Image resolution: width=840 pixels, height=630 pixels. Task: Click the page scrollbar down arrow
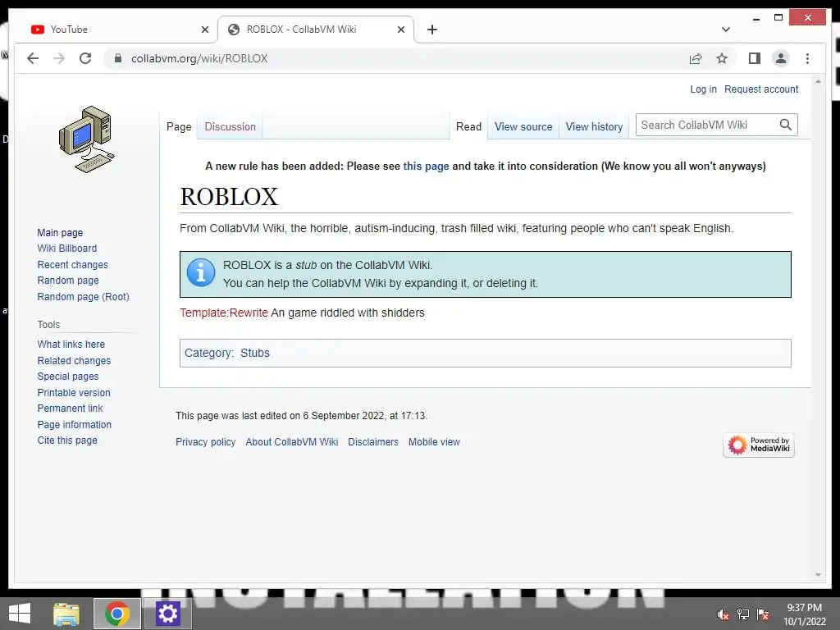pyautogui.click(x=818, y=575)
